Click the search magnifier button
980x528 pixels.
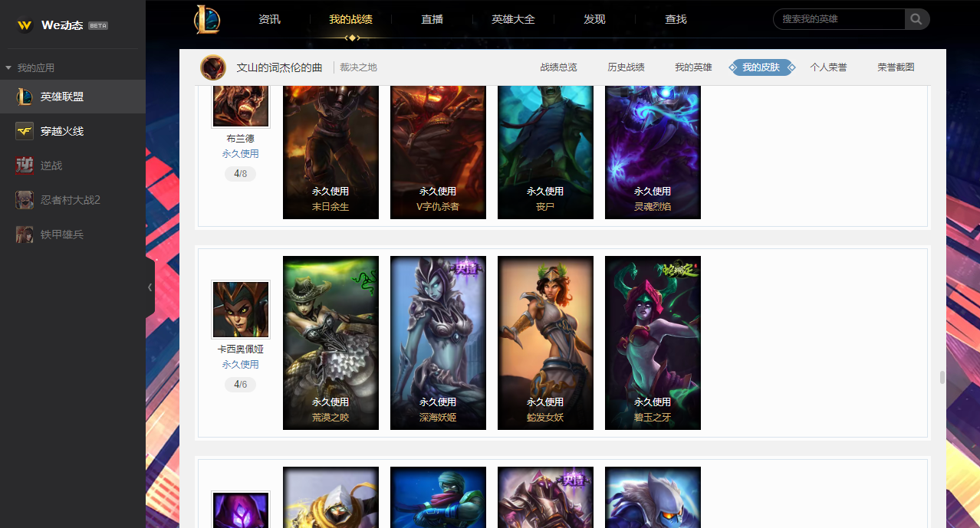[x=917, y=19]
